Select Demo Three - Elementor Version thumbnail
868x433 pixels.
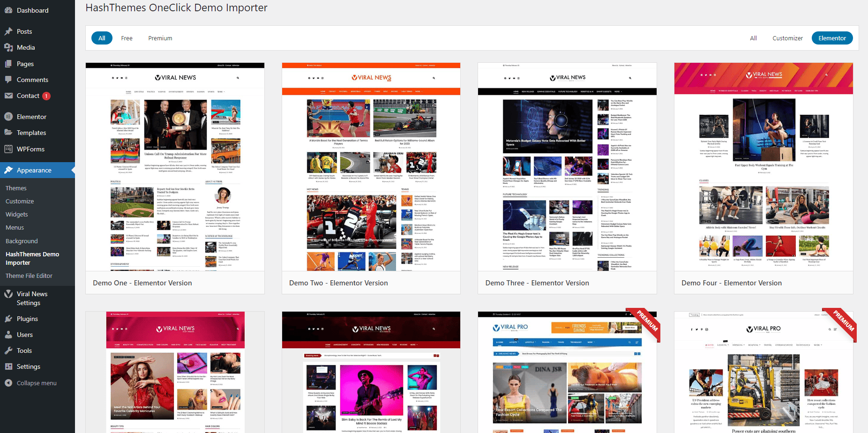[567, 167]
